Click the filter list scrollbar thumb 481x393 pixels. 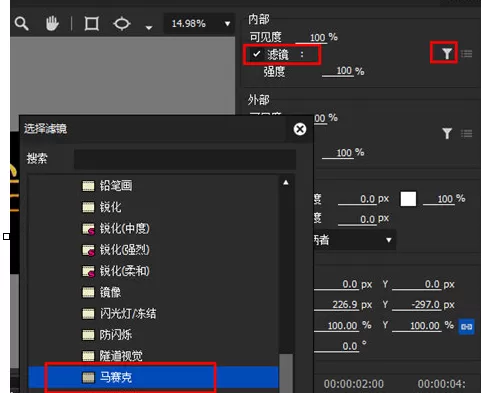coord(286,373)
